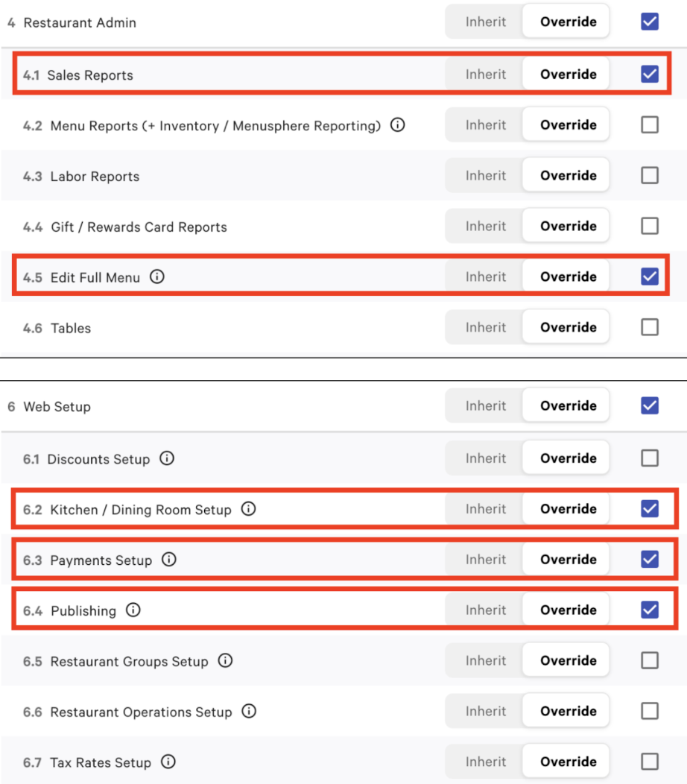Check the Tables permission checkbox
687x784 pixels.
[x=650, y=327]
